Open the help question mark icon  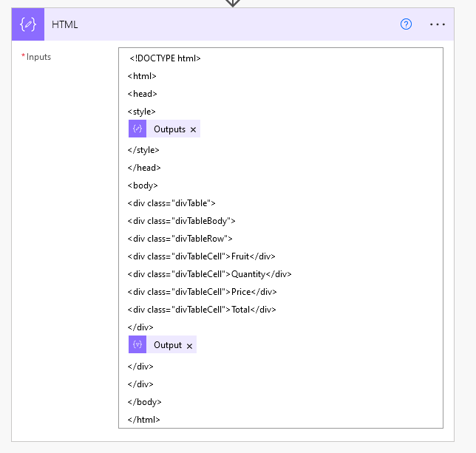click(x=406, y=24)
